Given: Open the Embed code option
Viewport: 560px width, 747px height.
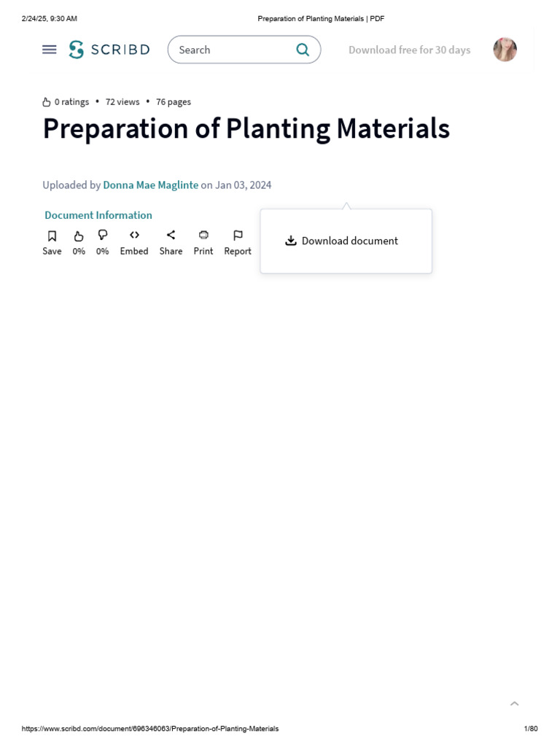Looking at the screenshot, I should coord(134,243).
